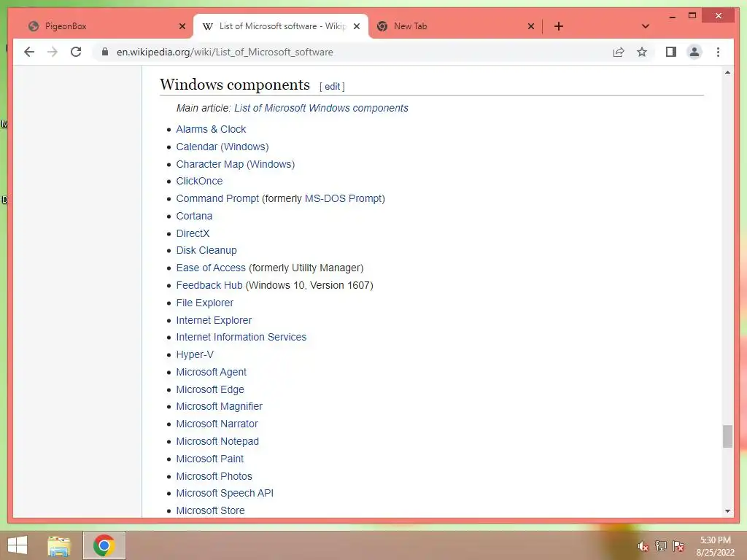This screenshot has width=747, height=560.
Task: Open the Calendar (Windows) link
Action: [x=222, y=147]
